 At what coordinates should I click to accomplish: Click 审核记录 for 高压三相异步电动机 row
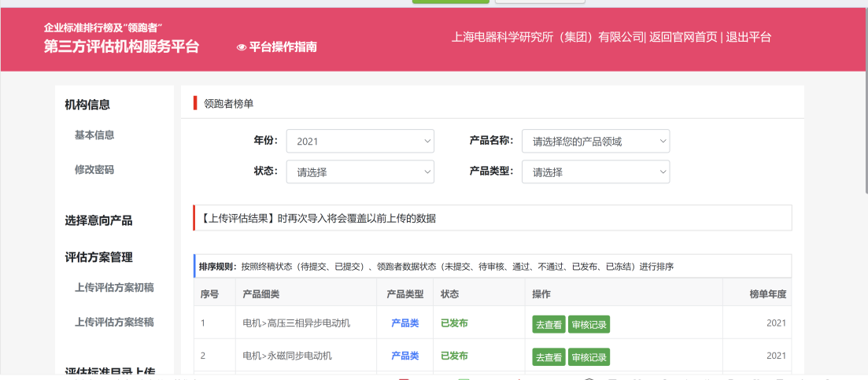pyautogui.click(x=589, y=324)
